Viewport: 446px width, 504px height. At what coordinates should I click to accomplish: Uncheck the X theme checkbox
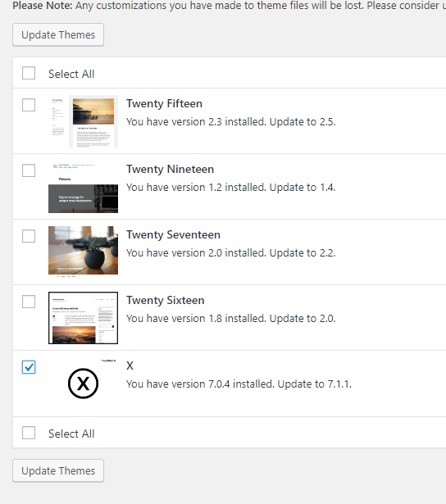tap(29, 367)
